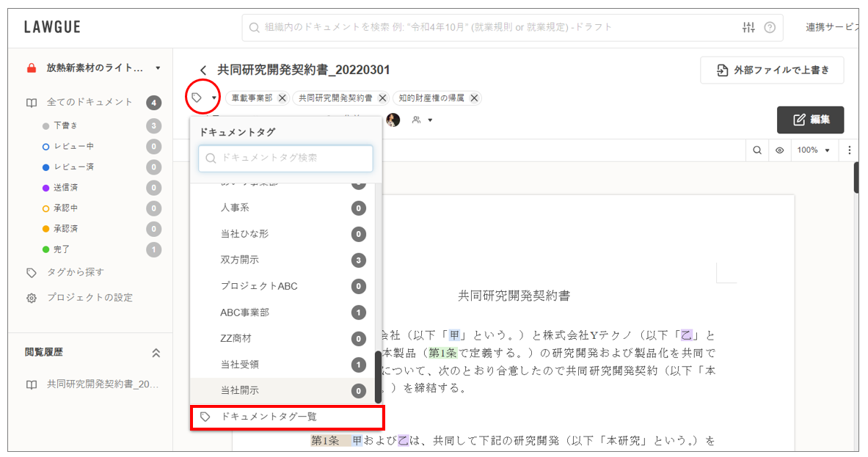Remove the 車載事業部 tag
Viewport: 868px width, 457px height.
tap(282, 98)
